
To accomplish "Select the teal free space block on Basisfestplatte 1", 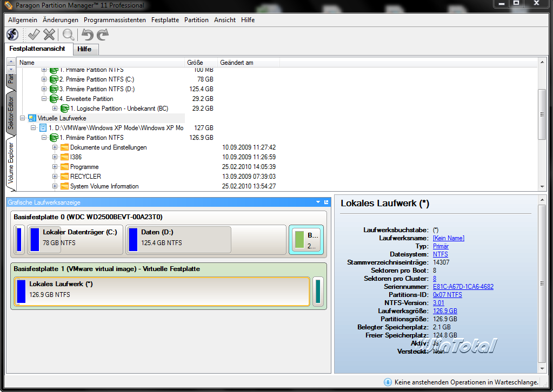I will coord(318,291).
